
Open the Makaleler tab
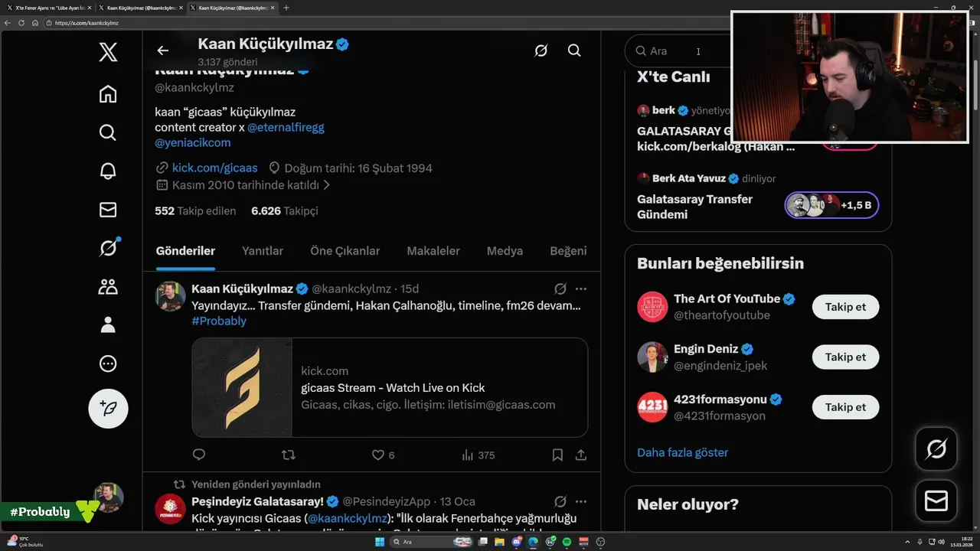pyautogui.click(x=433, y=251)
